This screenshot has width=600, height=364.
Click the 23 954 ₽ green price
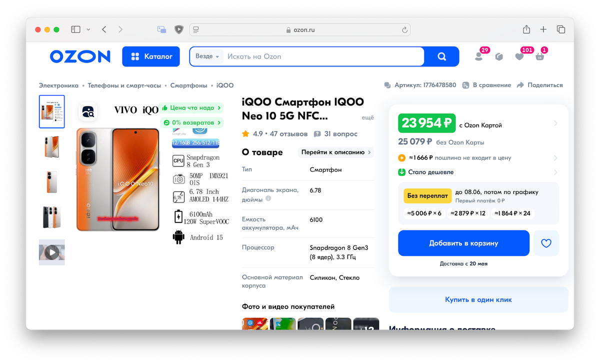427,123
